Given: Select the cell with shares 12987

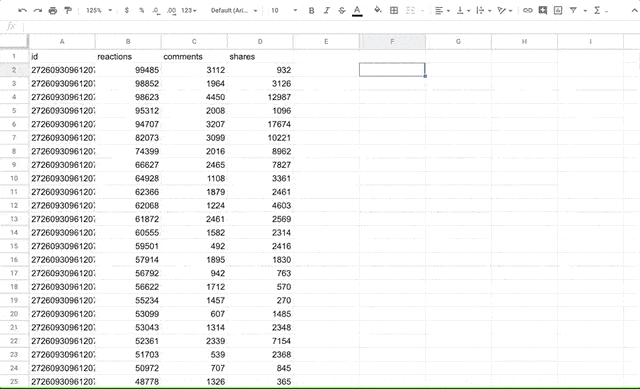Looking at the screenshot, I should (260, 97).
